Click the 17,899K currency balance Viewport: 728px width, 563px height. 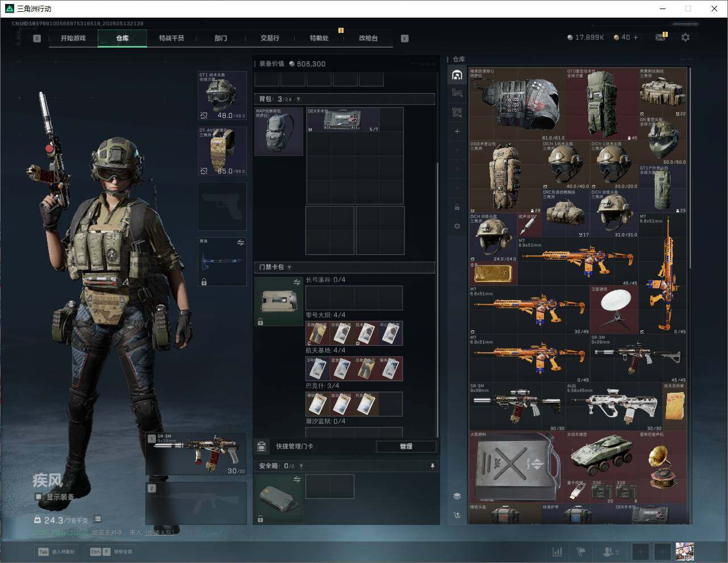585,37
